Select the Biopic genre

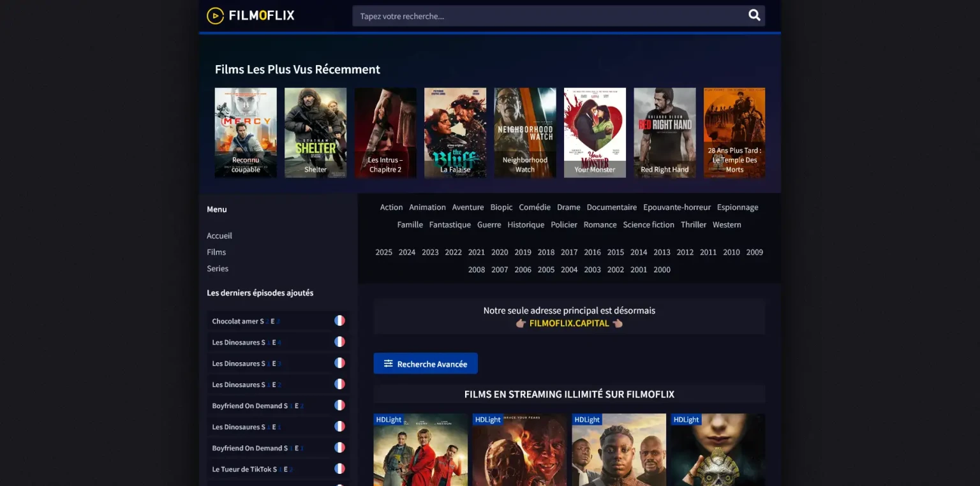pos(501,207)
